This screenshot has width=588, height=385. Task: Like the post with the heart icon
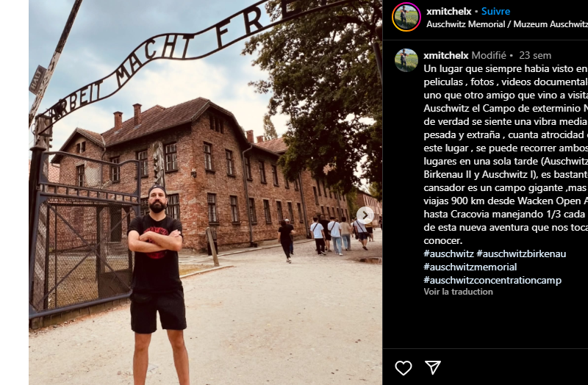[x=404, y=368]
